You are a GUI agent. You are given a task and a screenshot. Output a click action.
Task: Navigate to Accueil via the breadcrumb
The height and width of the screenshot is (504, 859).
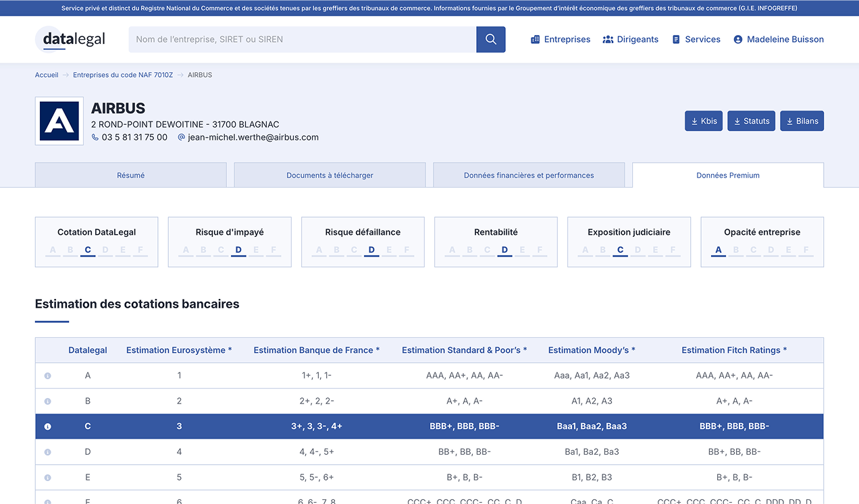pos(47,75)
